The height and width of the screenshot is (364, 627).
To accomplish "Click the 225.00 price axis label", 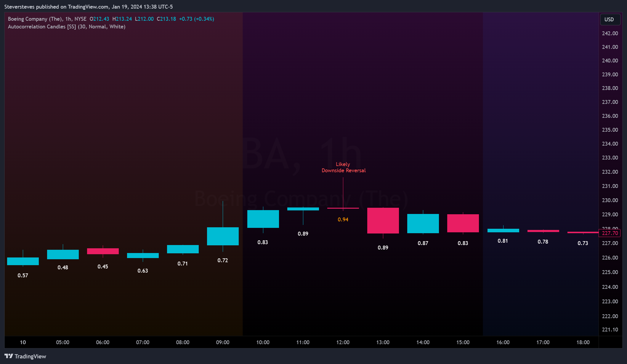I will (610, 272).
